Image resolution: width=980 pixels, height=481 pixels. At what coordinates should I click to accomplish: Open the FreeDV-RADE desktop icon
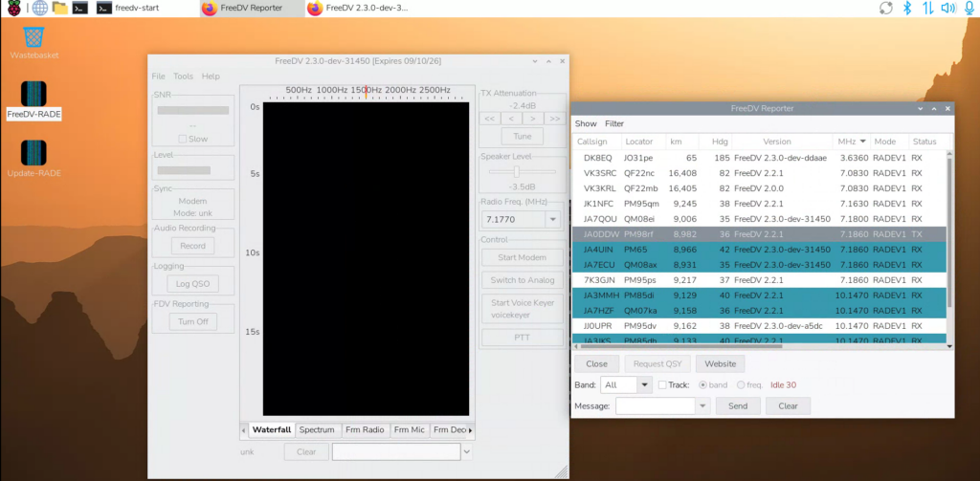point(33,96)
